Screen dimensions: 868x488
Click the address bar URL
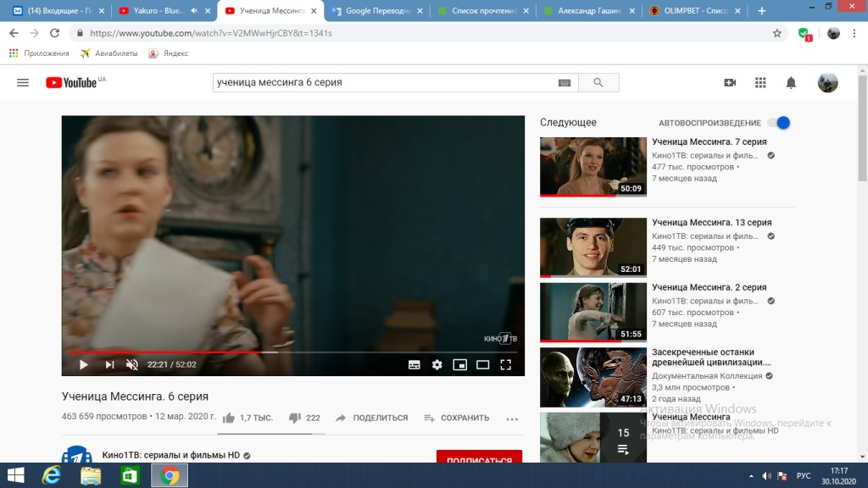(x=211, y=33)
